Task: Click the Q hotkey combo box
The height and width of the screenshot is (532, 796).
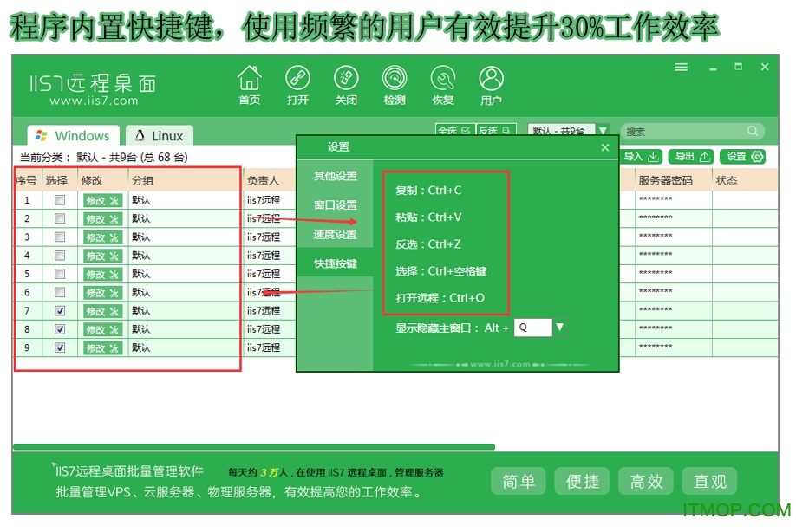Action: [x=532, y=328]
